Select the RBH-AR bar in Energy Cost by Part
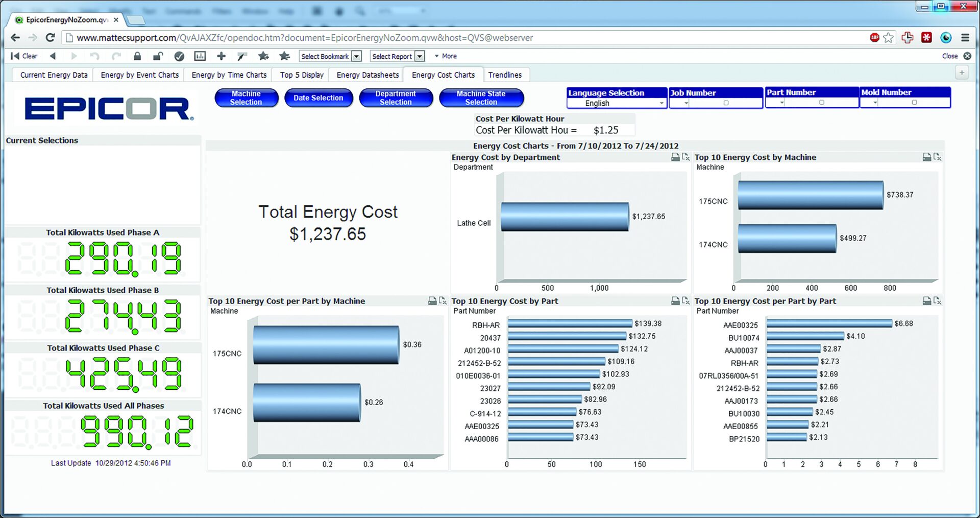Viewport: 980px width, 518px height. coord(570,323)
